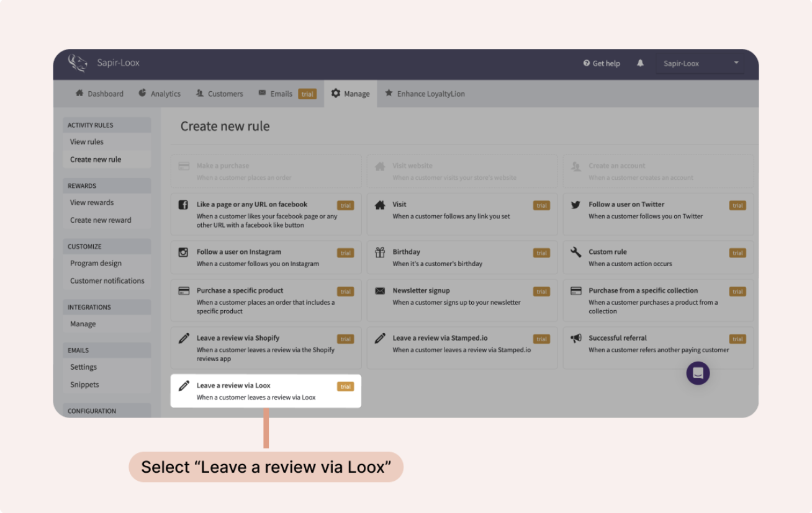Choose the Create an account rule
812x513 pixels.
[x=658, y=171]
